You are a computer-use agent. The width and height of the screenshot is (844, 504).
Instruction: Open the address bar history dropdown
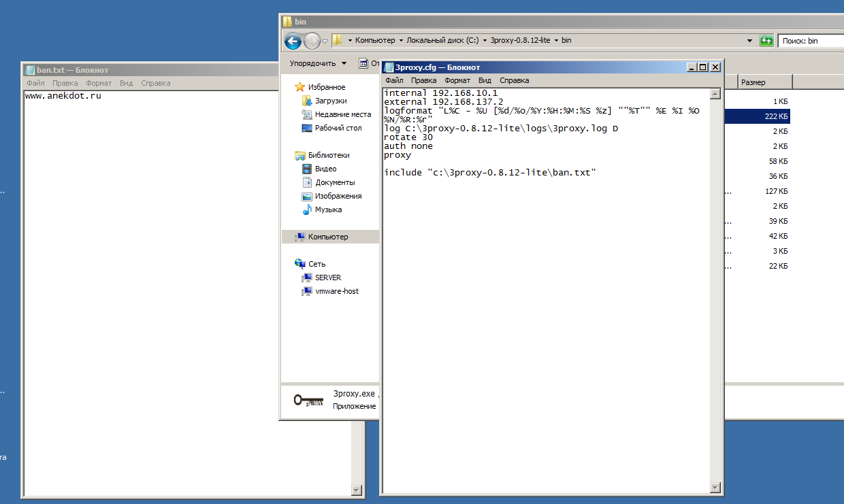[750, 41]
